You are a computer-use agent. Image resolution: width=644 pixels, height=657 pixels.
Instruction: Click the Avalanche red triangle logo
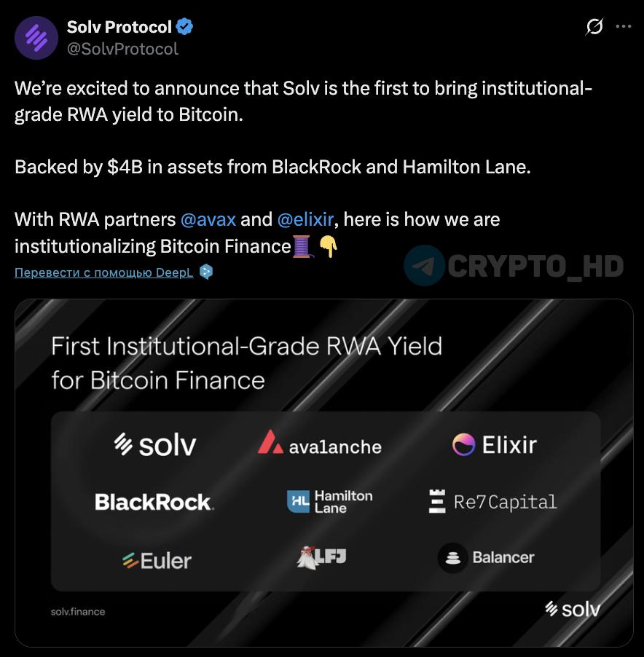point(270,441)
